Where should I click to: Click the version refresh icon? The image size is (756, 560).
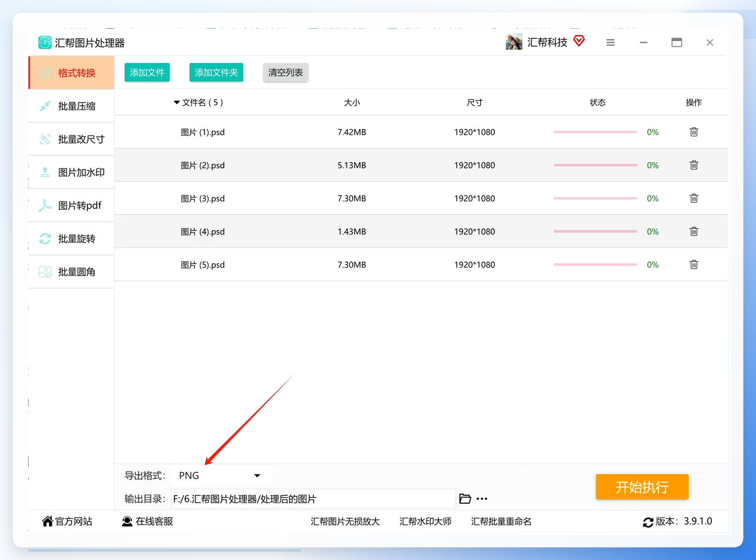[648, 522]
